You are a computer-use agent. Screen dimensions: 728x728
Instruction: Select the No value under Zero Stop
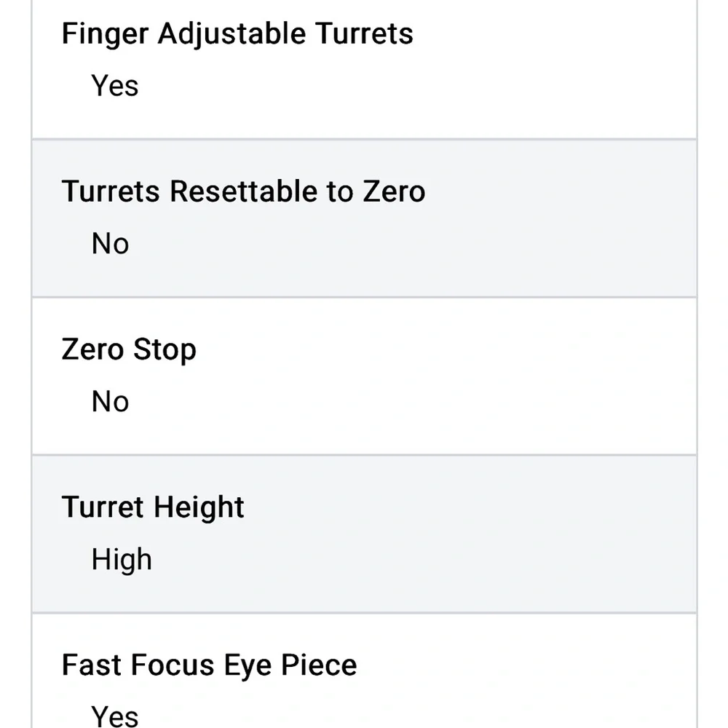coord(110,402)
